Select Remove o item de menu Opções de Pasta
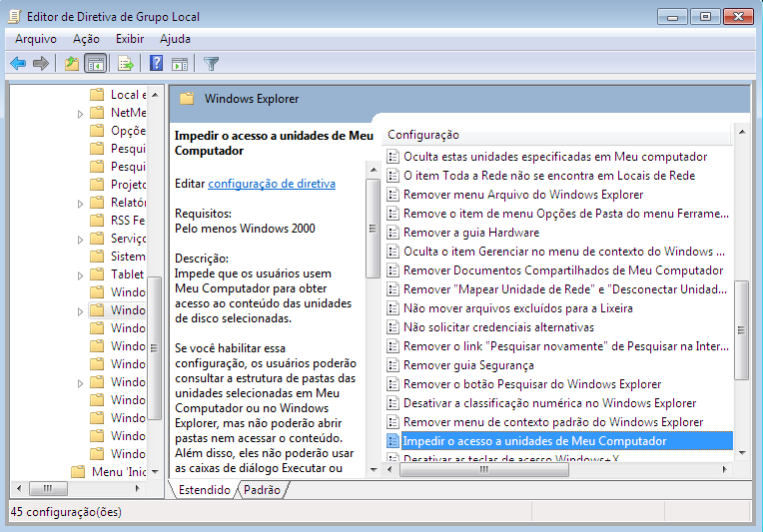 point(566,214)
